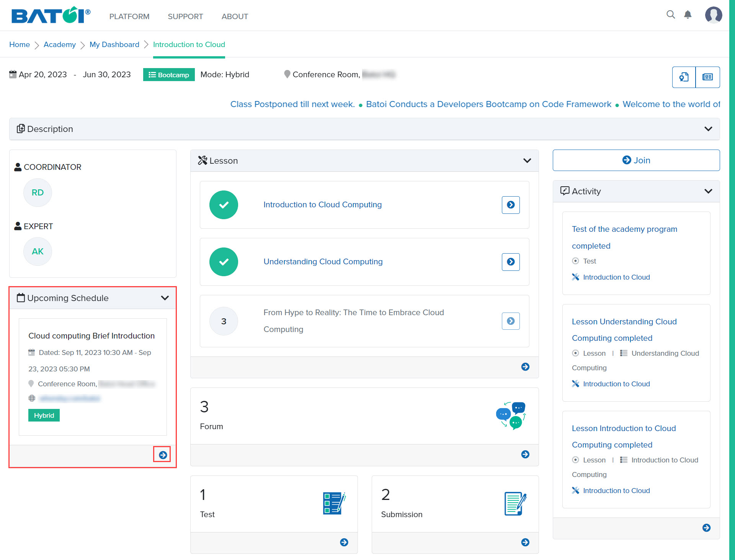Expand the Description panel chevron
This screenshot has height=560, width=735.
(708, 129)
